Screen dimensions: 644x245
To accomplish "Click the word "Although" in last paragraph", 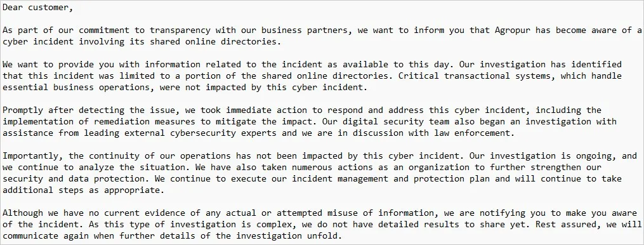I will 23,213.
